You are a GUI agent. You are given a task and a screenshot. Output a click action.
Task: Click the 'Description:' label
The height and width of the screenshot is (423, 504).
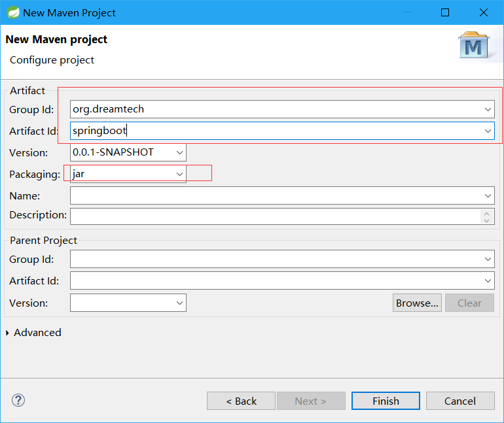tap(38, 214)
